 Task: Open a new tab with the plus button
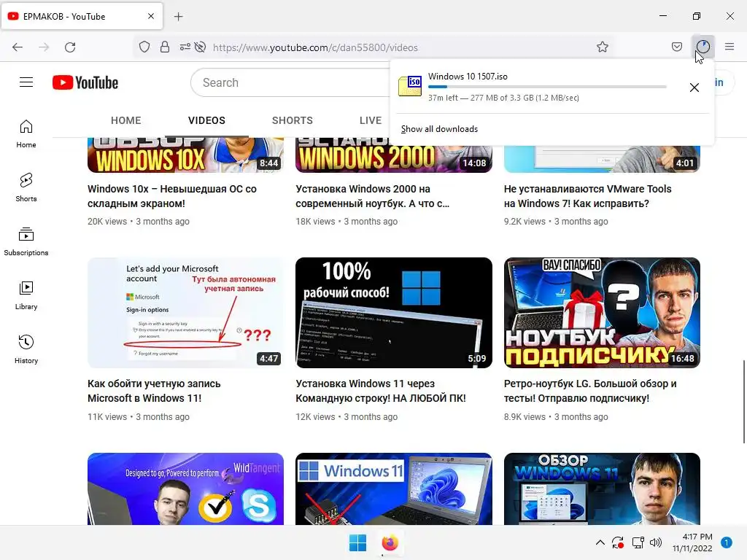(x=178, y=17)
